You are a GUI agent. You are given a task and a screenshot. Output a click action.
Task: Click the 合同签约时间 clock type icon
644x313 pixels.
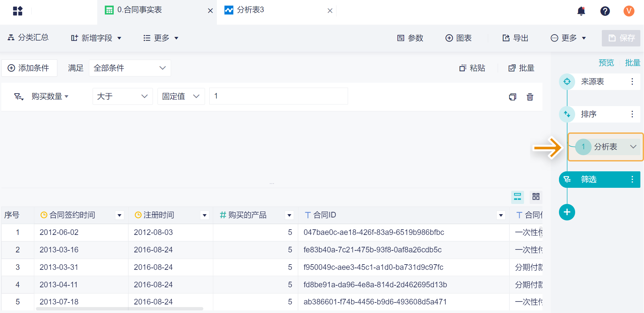tap(44, 215)
